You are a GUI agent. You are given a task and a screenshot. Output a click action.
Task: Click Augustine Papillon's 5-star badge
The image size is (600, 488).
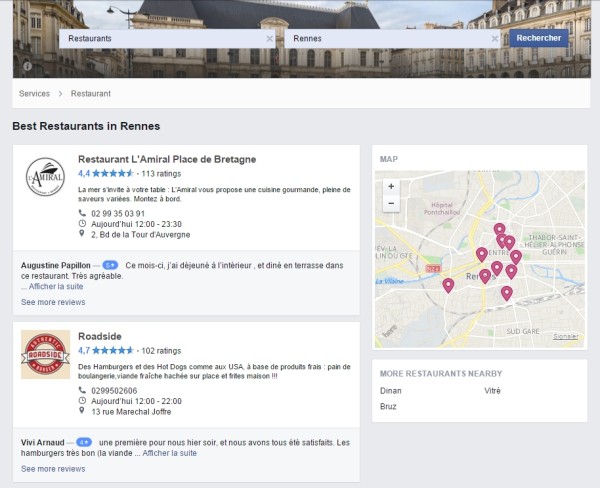tap(110, 265)
